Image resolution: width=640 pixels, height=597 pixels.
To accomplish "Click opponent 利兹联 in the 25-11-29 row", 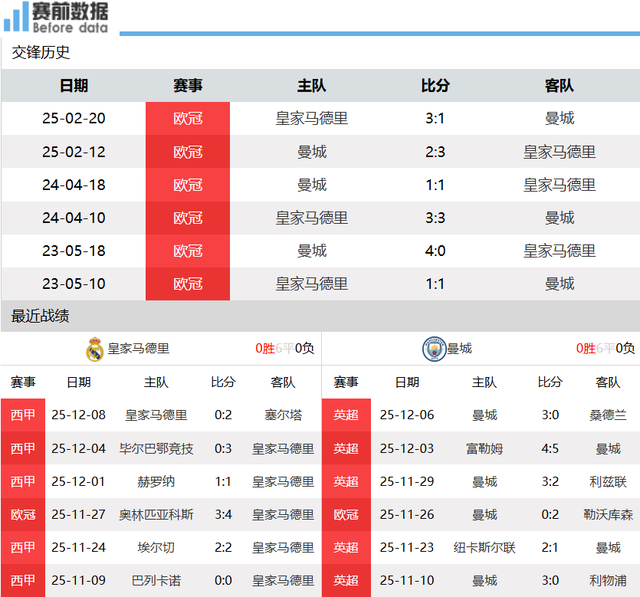I will tap(608, 482).
